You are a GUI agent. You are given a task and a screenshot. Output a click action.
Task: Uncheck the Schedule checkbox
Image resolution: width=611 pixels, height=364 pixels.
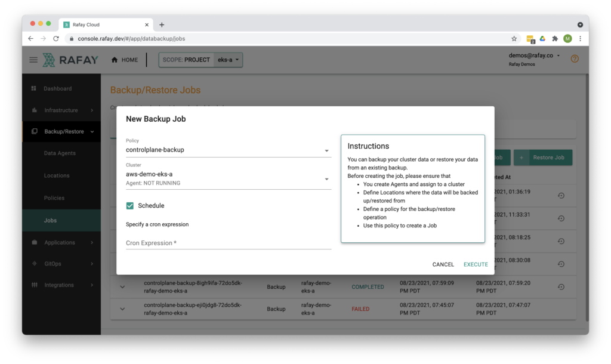pos(129,205)
